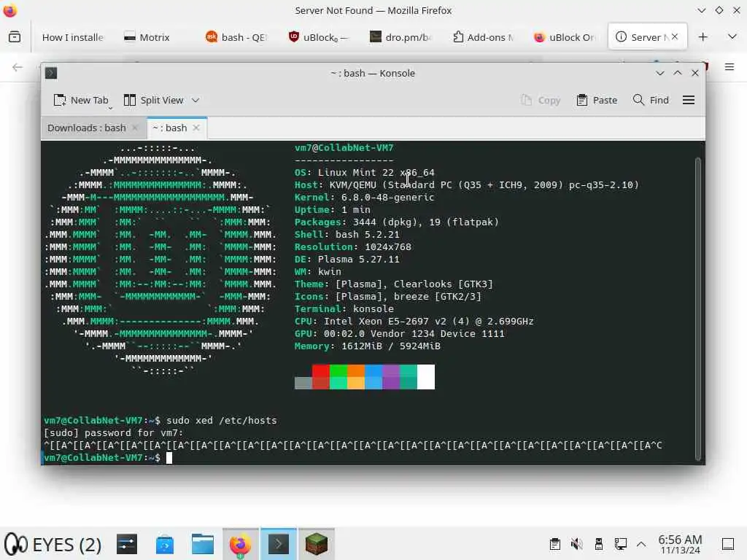The height and width of the screenshot is (560, 747).
Task: Switch to the Downloads : bash tab
Action: point(86,128)
